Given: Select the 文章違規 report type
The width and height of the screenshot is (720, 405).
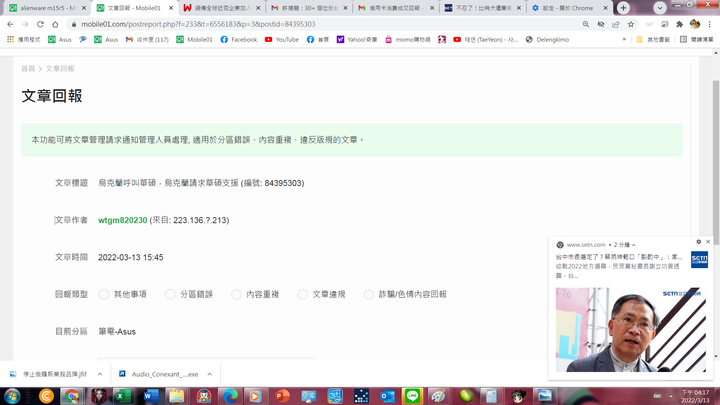Looking at the screenshot, I should coord(302,294).
